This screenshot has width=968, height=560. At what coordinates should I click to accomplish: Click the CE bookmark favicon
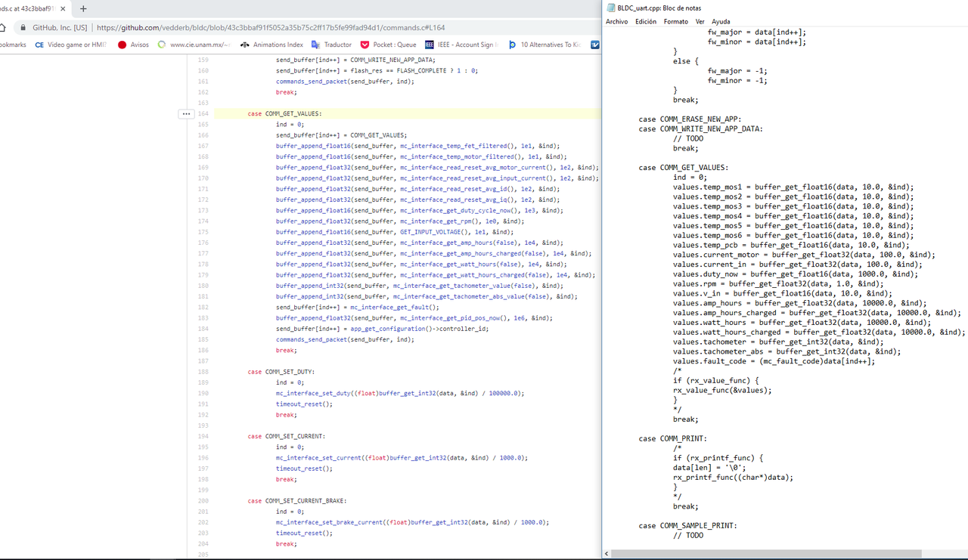pyautogui.click(x=39, y=45)
